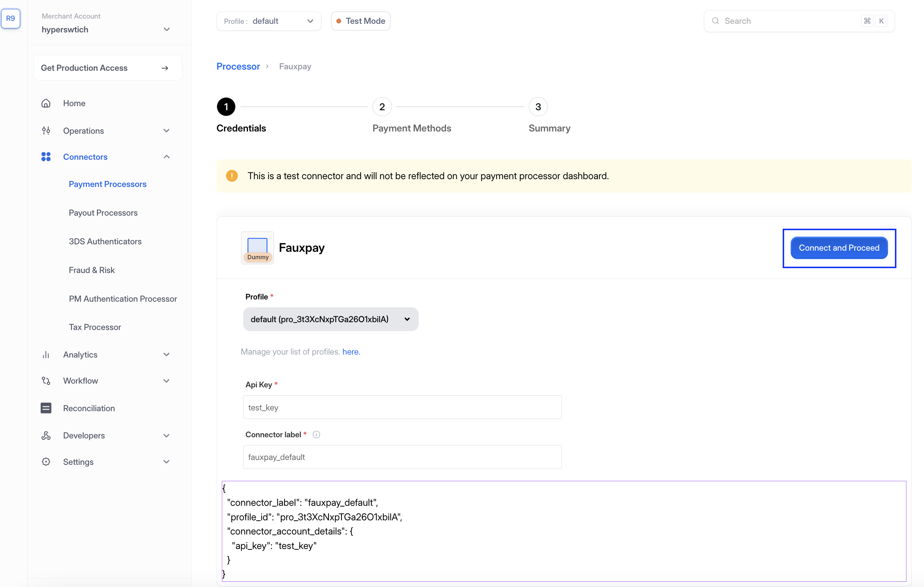The height and width of the screenshot is (587, 924).
Task: Click into the Api Key field
Action: coord(402,407)
